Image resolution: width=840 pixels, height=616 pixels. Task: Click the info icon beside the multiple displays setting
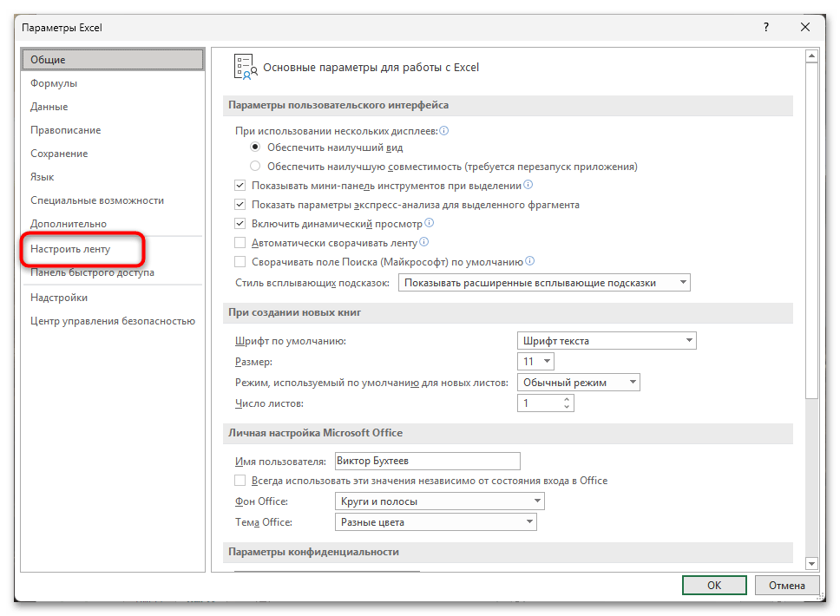point(443,130)
